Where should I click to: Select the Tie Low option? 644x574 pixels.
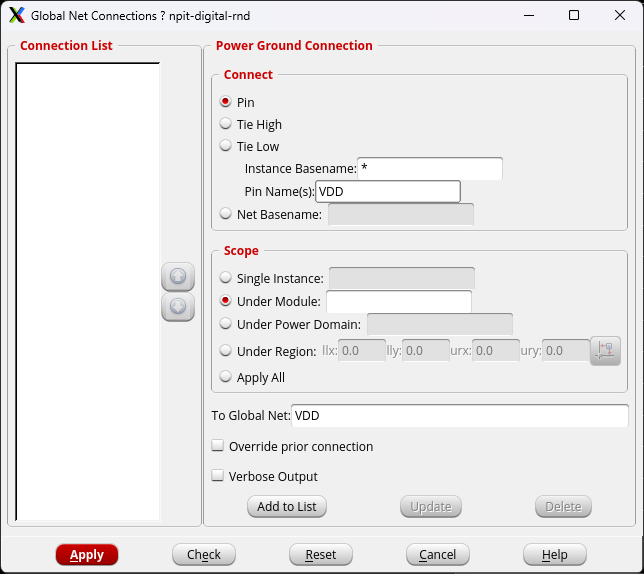pyautogui.click(x=225, y=146)
